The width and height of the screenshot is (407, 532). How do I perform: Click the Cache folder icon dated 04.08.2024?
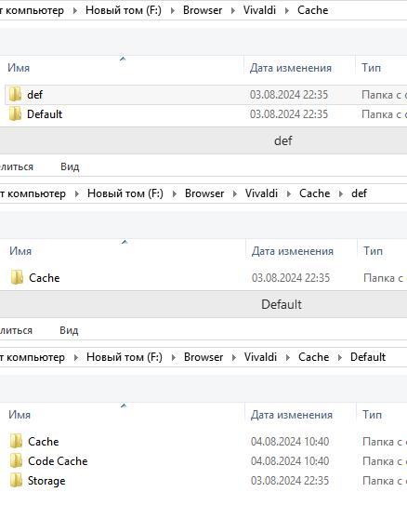(16, 441)
